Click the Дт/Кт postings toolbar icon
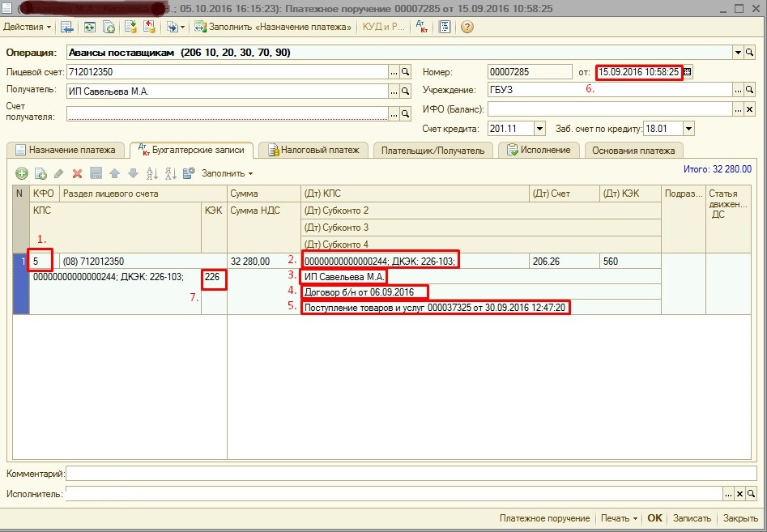Viewport: 767px width, 532px height. pos(422,27)
